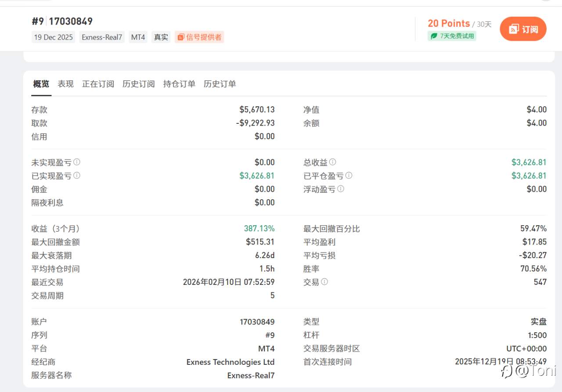Open the 历史订单 tab
562x392 pixels.
pos(220,84)
